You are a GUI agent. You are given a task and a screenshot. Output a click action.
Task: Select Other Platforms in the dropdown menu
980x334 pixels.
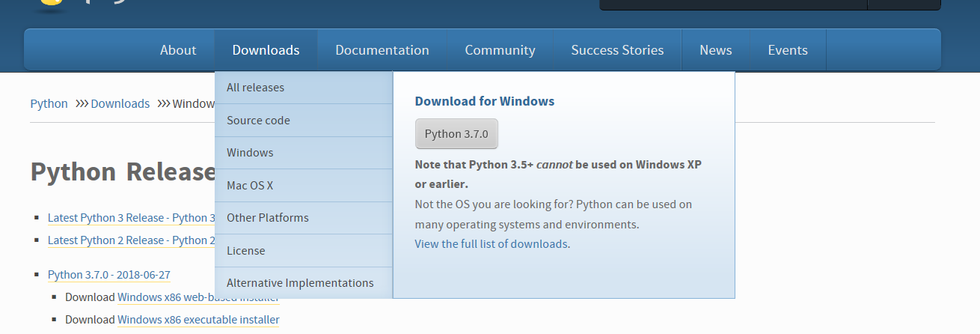267,218
